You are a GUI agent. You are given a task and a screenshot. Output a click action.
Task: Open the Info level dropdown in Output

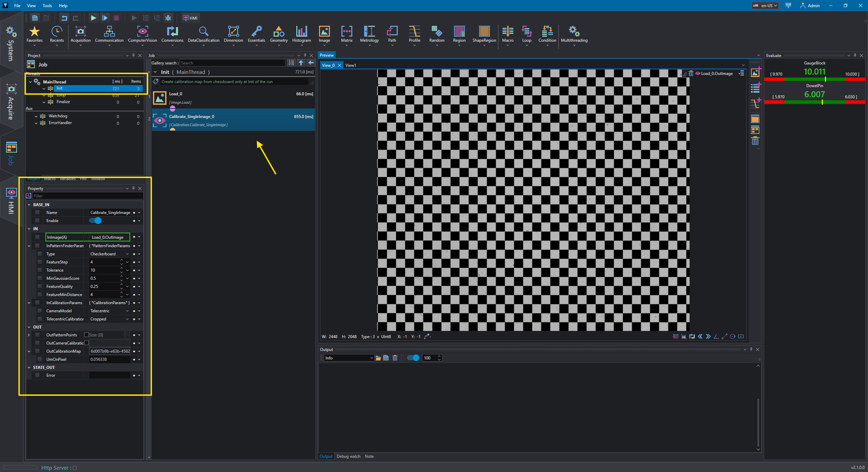pyautogui.click(x=349, y=358)
